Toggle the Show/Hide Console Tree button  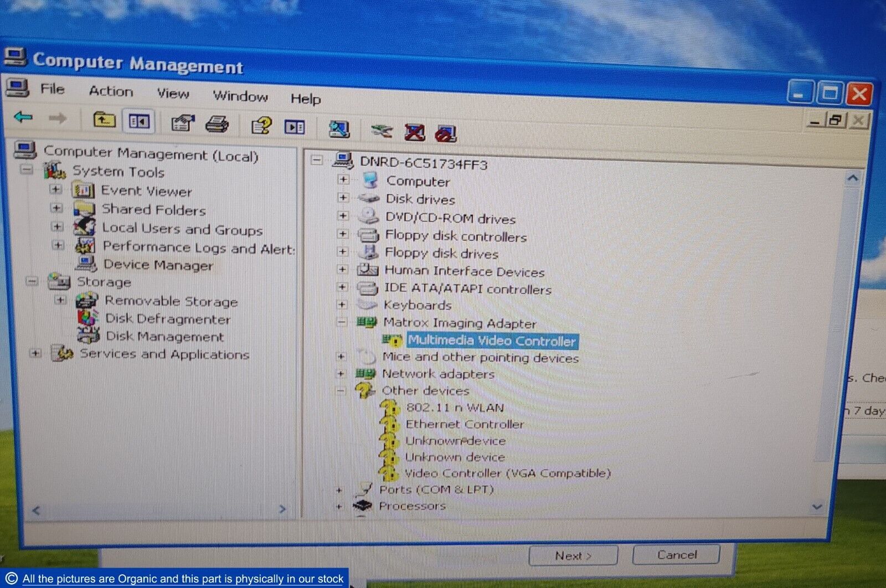pos(139,121)
